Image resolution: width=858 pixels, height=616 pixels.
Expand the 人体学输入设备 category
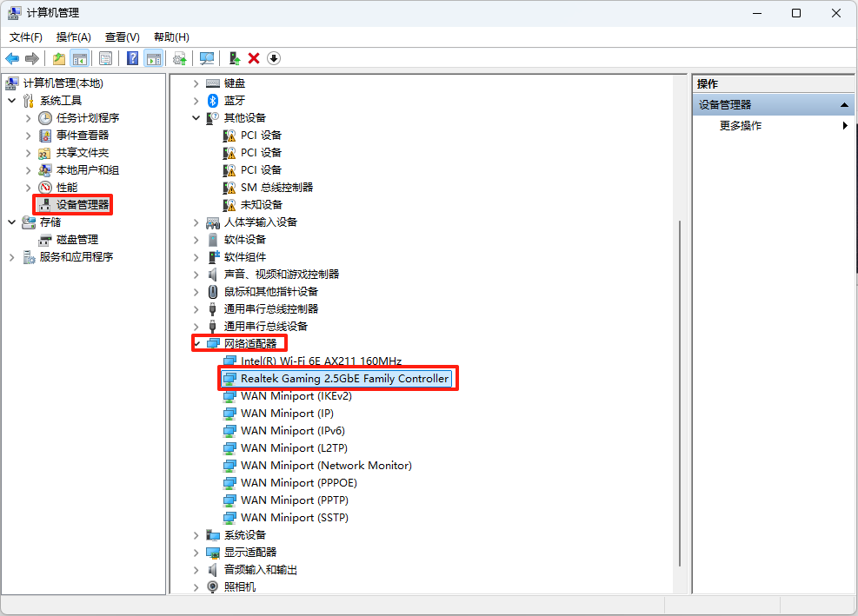[x=196, y=222]
